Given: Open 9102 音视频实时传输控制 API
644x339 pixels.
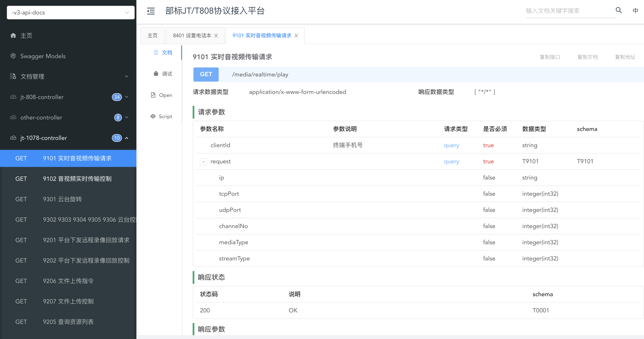Looking at the screenshot, I should [68, 179].
